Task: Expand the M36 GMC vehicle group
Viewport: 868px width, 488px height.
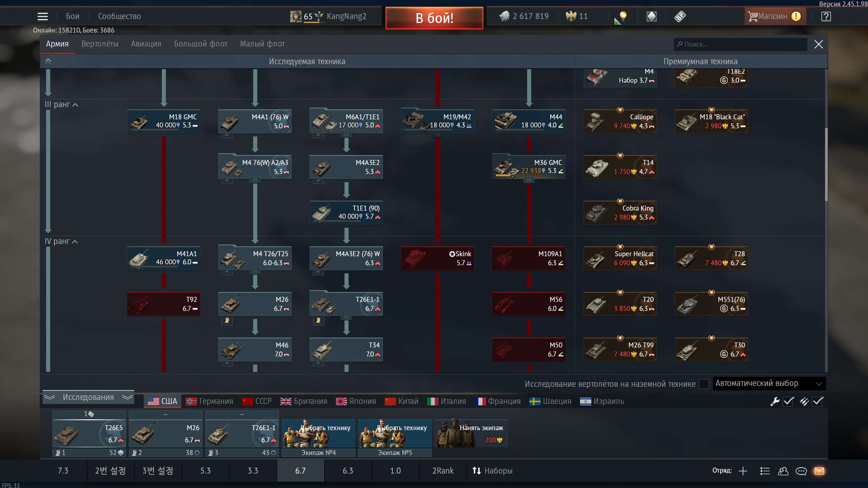Action: pos(529,180)
